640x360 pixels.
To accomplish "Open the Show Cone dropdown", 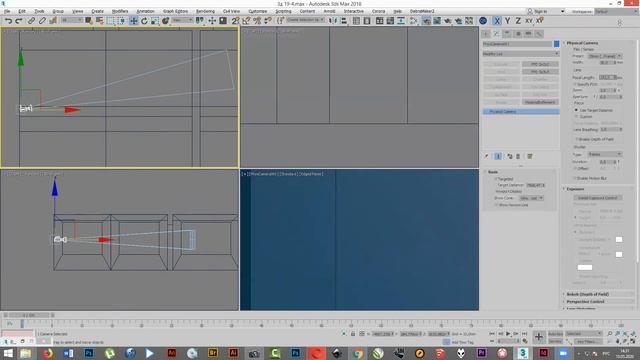I will (x=531, y=198).
